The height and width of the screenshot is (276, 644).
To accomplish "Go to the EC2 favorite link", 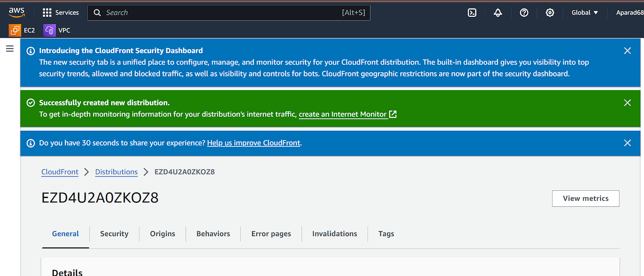I will pyautogui.click(x=29, y=30).
